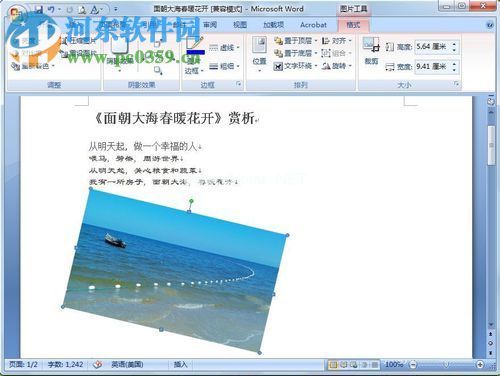Image resolution: width=500 pixels, height=376 pixels.
Task: Open the 粗细 (Weight) dropdown
Action: pos(224,66)
